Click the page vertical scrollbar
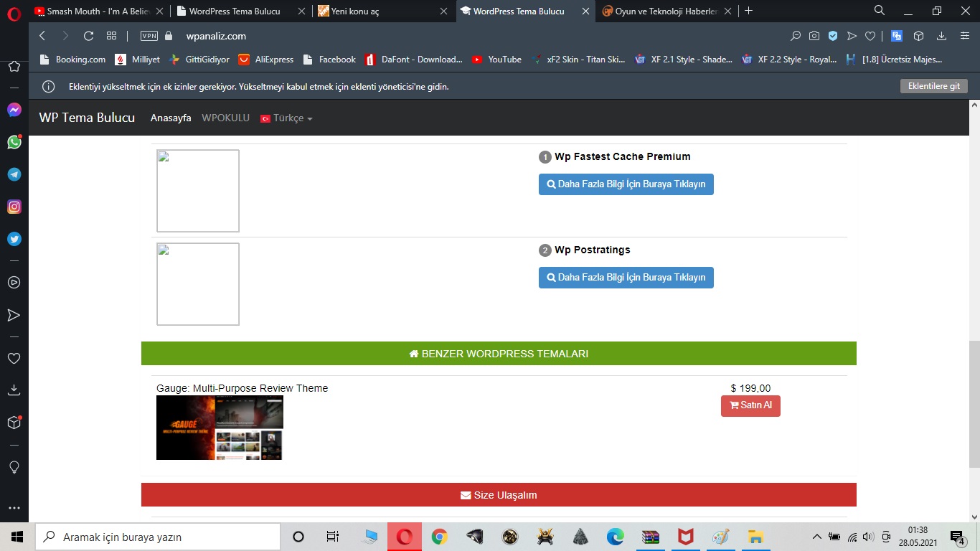Screen dimensions: 980x551 (x=974, y=404)
